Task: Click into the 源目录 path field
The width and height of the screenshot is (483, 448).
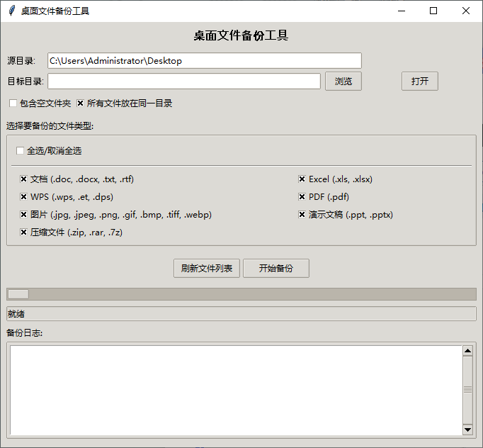Action: pos(204,61)
